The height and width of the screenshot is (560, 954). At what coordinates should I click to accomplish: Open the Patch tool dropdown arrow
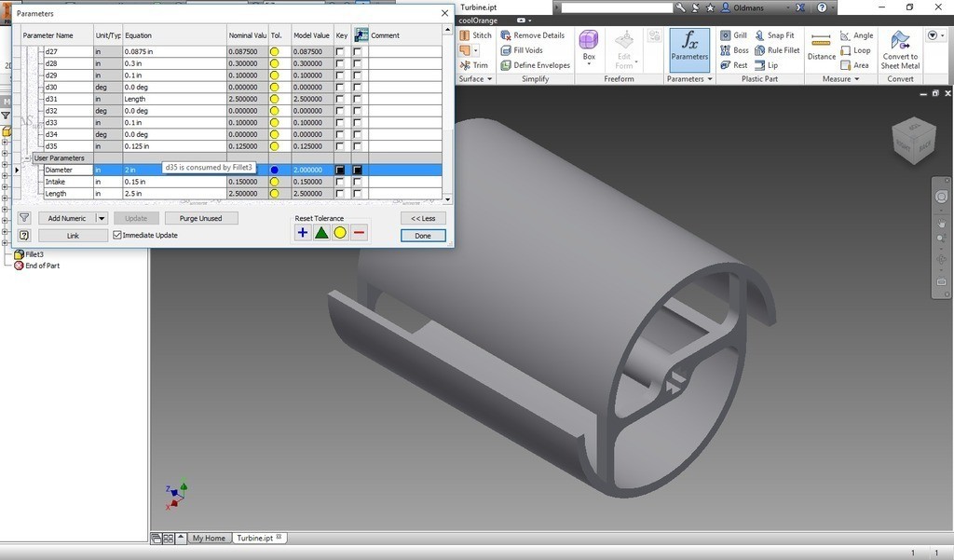[476, 50]
